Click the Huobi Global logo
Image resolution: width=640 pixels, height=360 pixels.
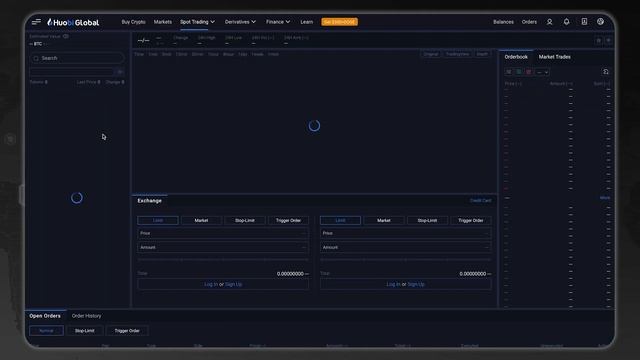[x=73, y=22]
